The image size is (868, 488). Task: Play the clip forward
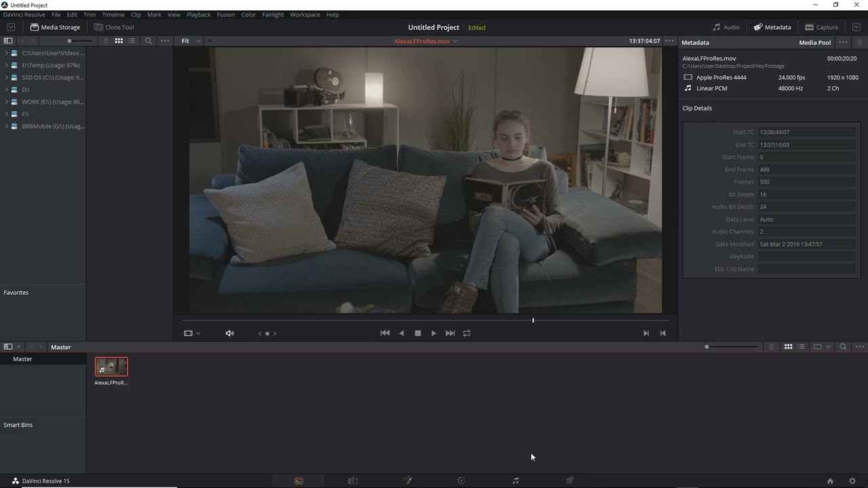click(434, 333)
